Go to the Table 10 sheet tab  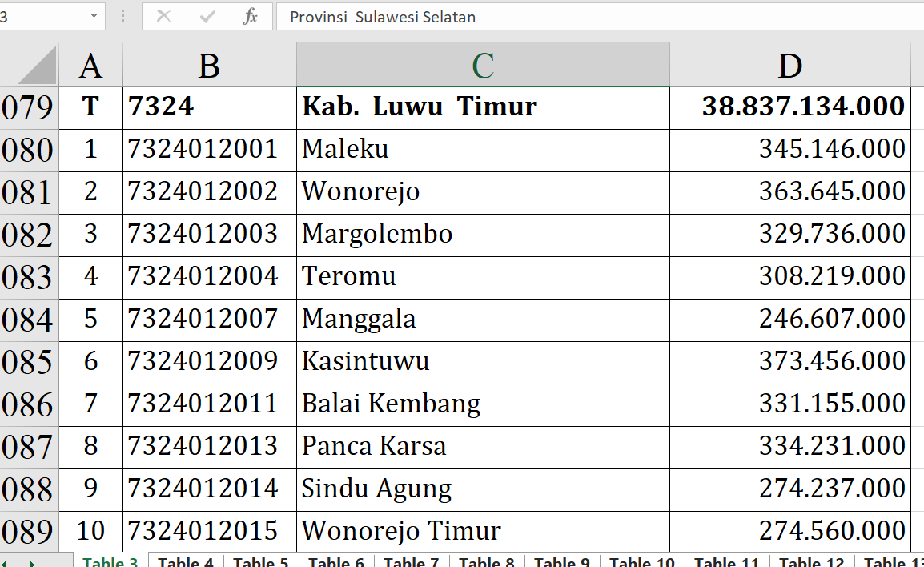[642, 562]
